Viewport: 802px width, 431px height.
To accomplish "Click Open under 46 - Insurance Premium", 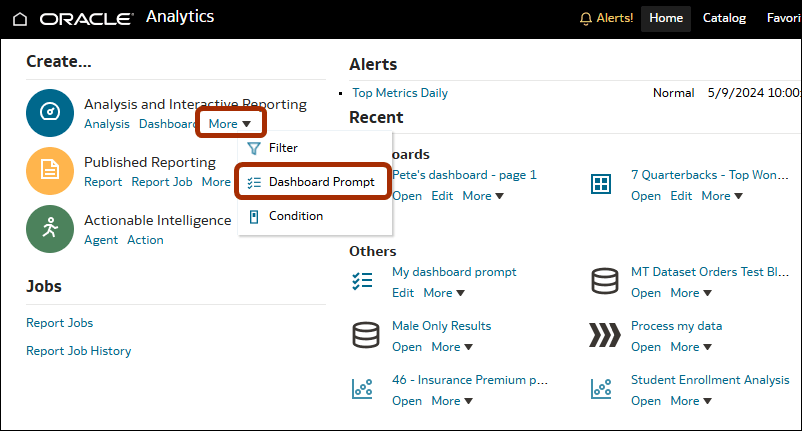I will pyautogui.click(x=407, y=401).
